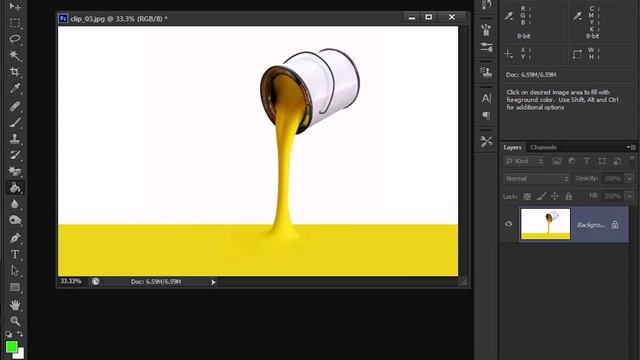640x360 pixels.
Task: Select the Hand tool
Action: tap(15, 305)
